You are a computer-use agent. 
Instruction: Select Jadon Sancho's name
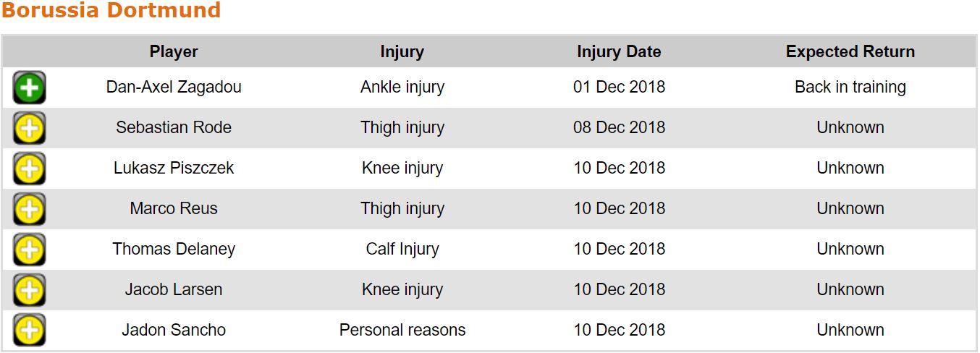pyautogui.click(x=174, y=330)
